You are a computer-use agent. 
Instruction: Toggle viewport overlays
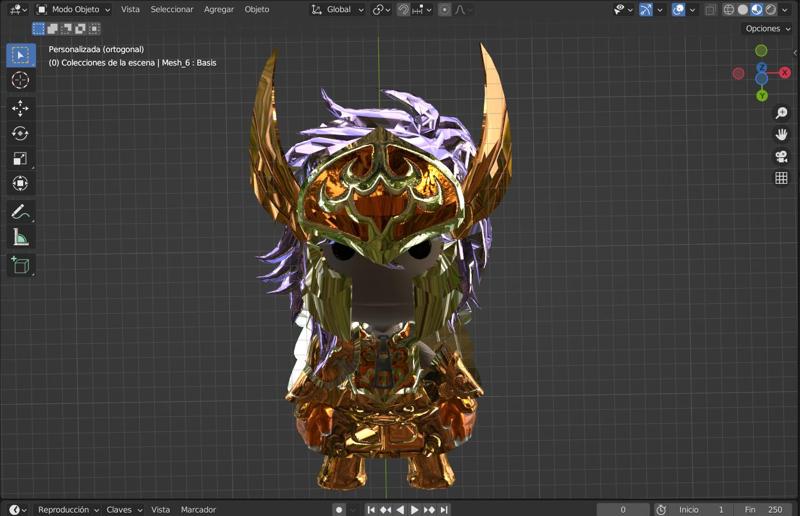678,9
